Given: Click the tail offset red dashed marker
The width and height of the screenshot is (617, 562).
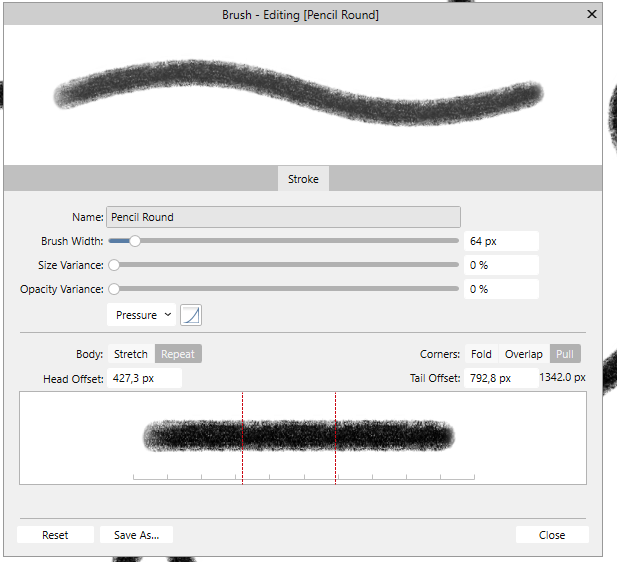Looking at the screenshot, I should tap(336, 438).
